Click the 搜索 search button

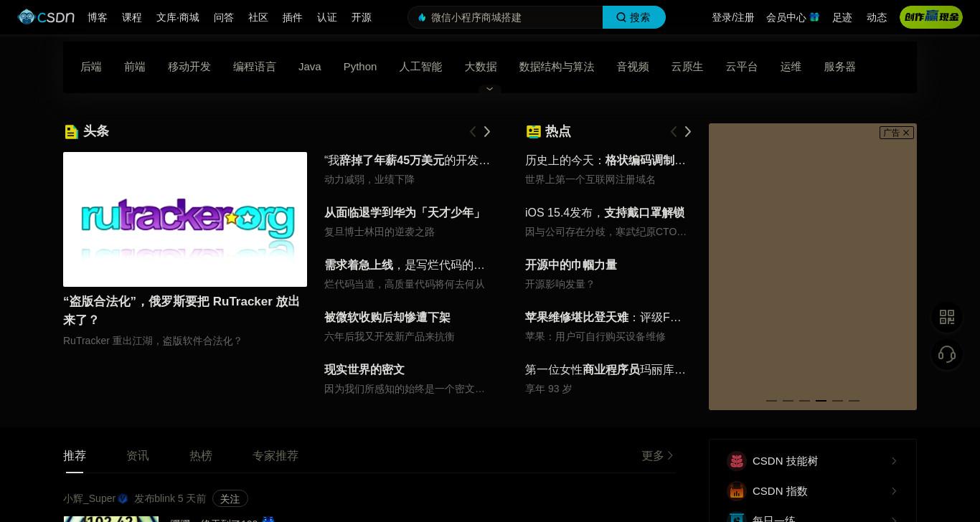point(634,17)
